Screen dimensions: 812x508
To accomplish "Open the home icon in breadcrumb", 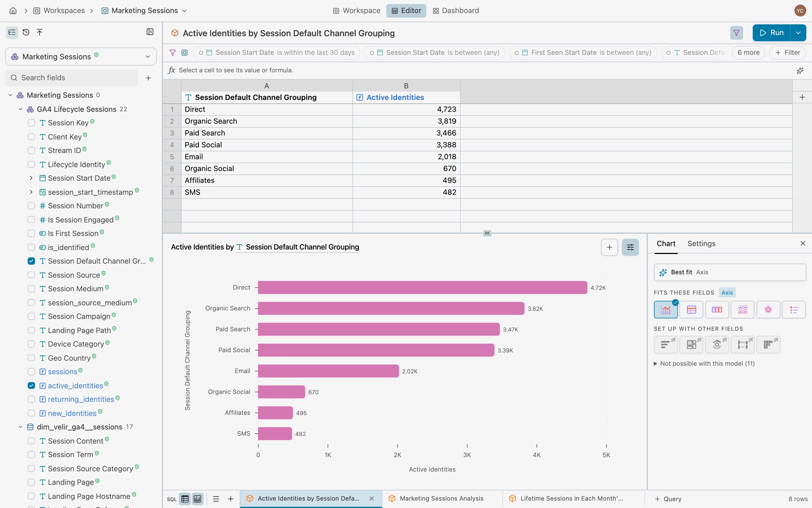I will click(x=13, y=10).
